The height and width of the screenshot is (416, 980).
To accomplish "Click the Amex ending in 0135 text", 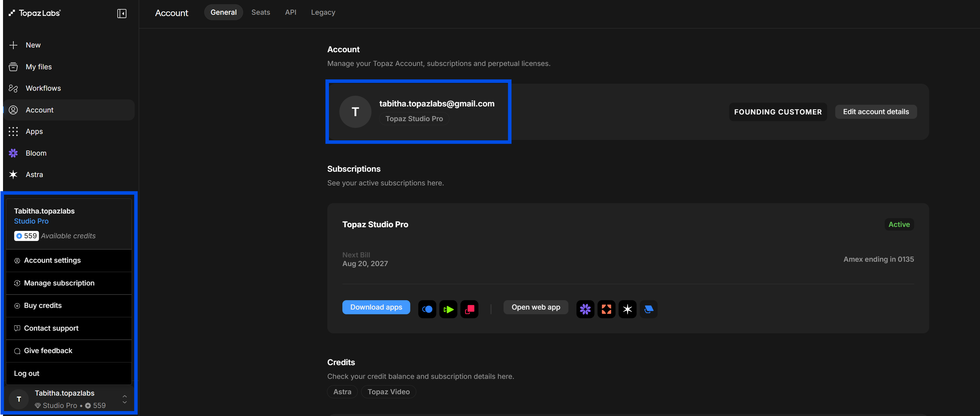I will click(878, 259).
